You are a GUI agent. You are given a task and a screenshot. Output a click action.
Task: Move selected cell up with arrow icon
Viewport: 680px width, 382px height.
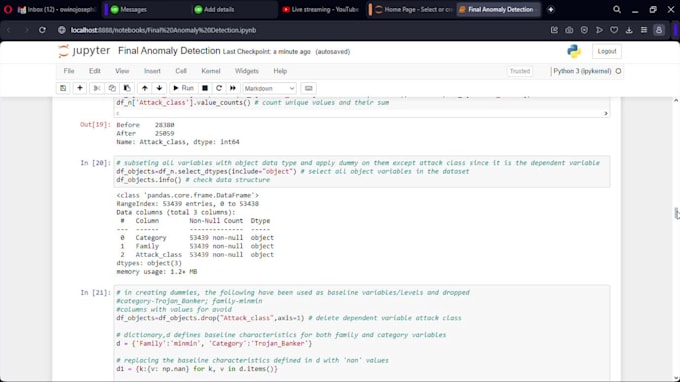pyautogui.click(x=144, y=88)
